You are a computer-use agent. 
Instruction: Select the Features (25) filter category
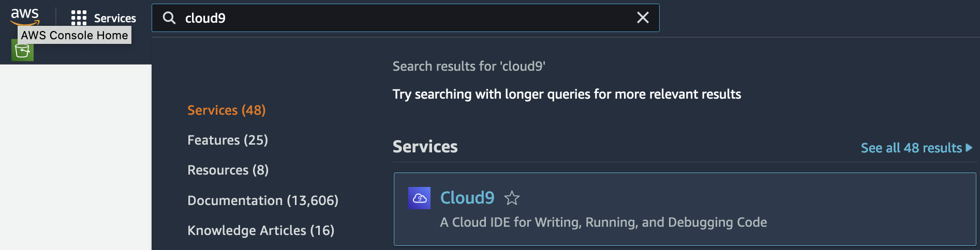[x=228, y=140]
